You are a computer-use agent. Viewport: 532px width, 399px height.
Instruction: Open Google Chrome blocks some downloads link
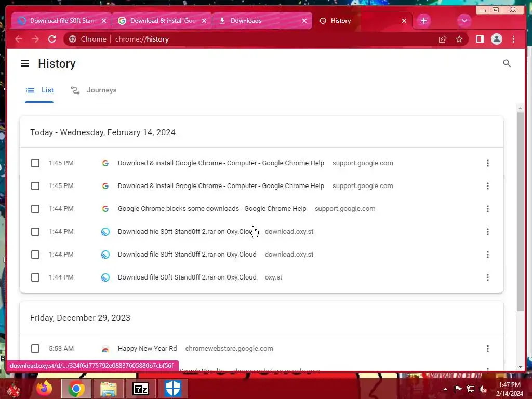click(x=212, y=209)
